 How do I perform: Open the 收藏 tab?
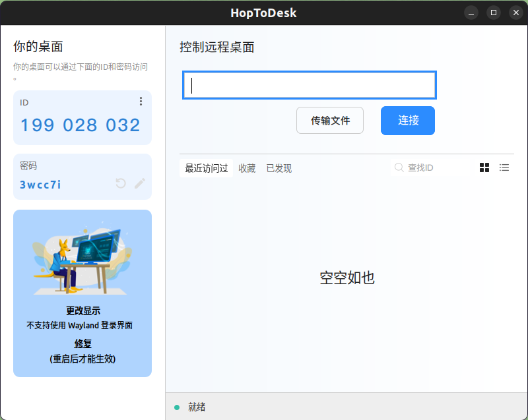click(x=247, y=168)
